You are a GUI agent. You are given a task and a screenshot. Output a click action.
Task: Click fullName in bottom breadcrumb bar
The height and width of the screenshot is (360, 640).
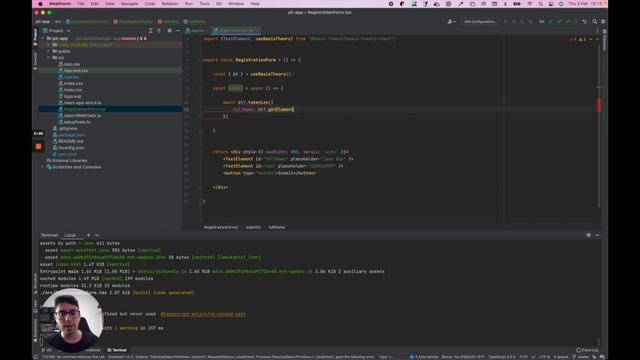point(277,227)
